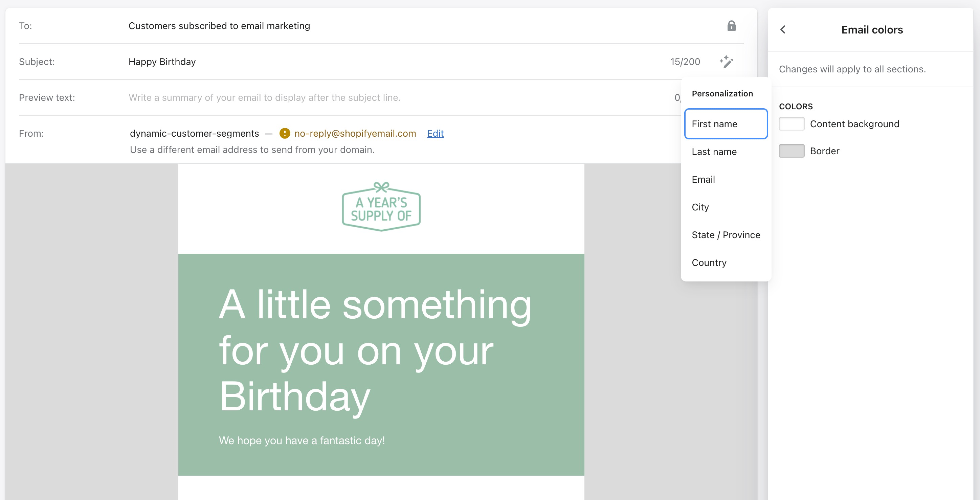
Task: Click the lock icon beside recipients
Action: (731, 26)
